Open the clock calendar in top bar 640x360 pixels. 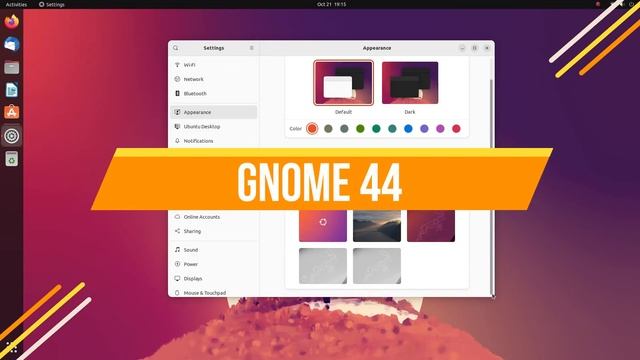coord(331,4)
